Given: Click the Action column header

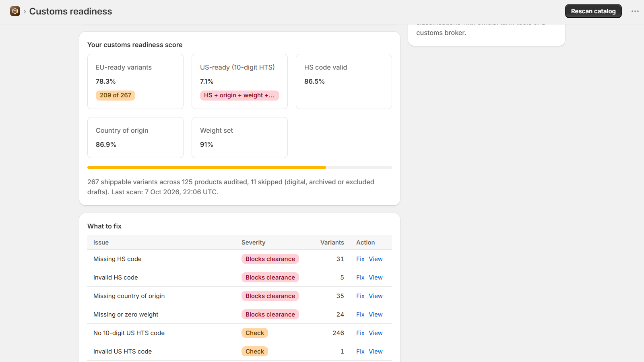Looking at the screenshot, I should point(365,243).
